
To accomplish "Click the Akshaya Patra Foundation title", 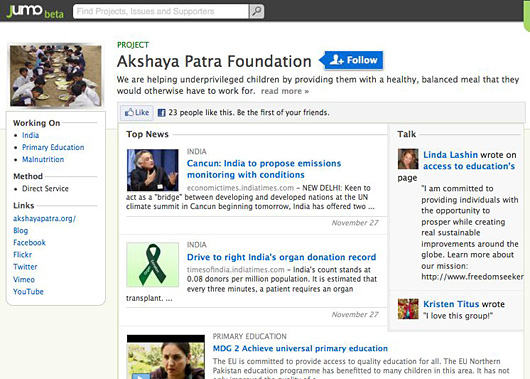I will [x=214, y=62].
